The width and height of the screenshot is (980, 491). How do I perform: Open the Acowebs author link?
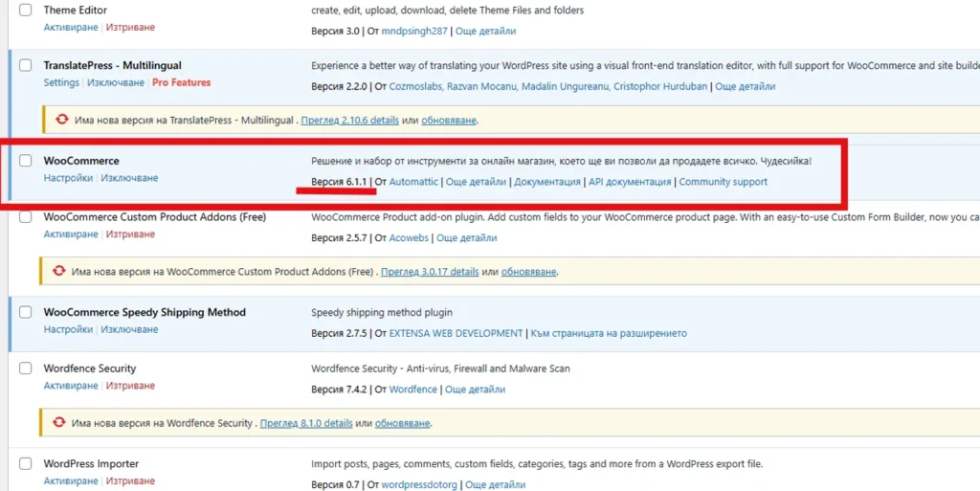tap(409, 238)
